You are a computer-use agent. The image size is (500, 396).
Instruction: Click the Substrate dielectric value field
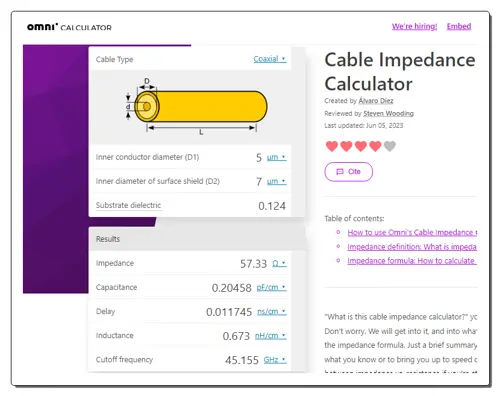[x=272, y=206]
